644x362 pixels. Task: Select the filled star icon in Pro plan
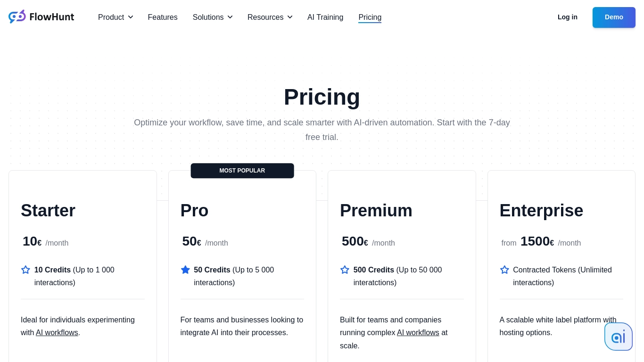[185, 270]
